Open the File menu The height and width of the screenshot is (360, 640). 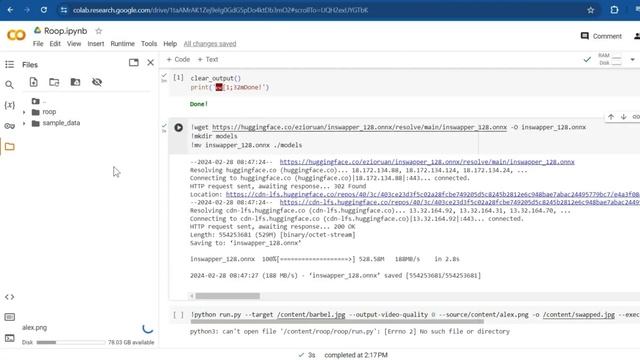pyautogui.click(x=38, y=44)
